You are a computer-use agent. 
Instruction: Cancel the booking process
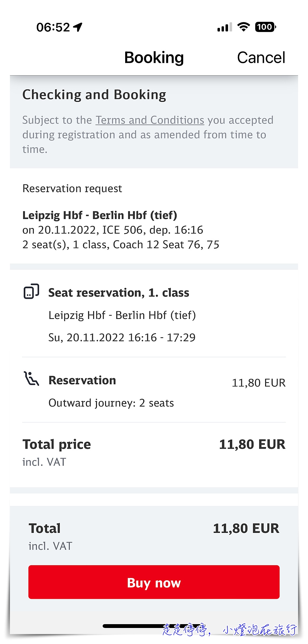[261, 58]
